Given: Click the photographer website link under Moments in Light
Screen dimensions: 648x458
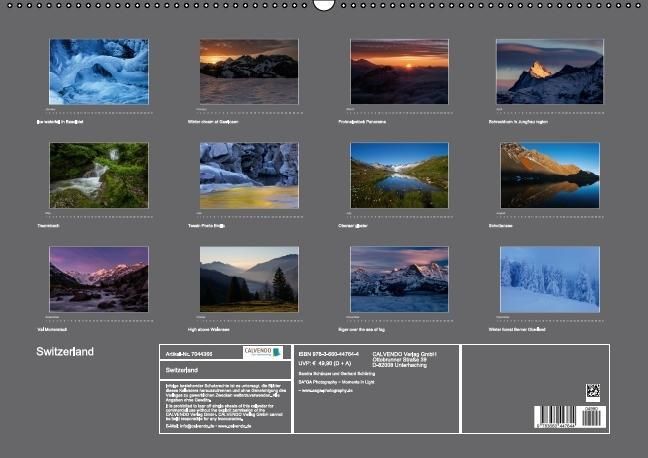Looking at the screenshot, I should pos(325,390).
